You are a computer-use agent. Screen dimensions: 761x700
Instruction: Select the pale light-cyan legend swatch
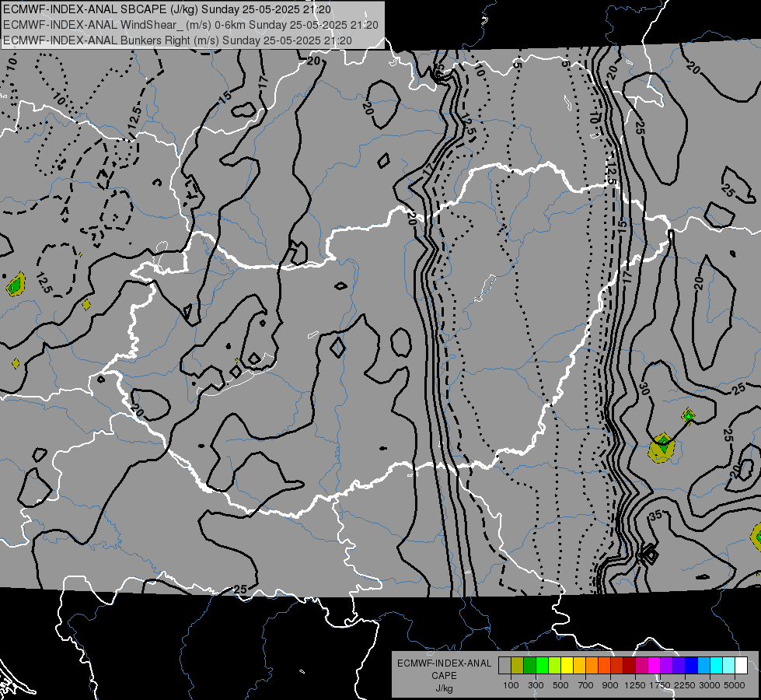729,665
